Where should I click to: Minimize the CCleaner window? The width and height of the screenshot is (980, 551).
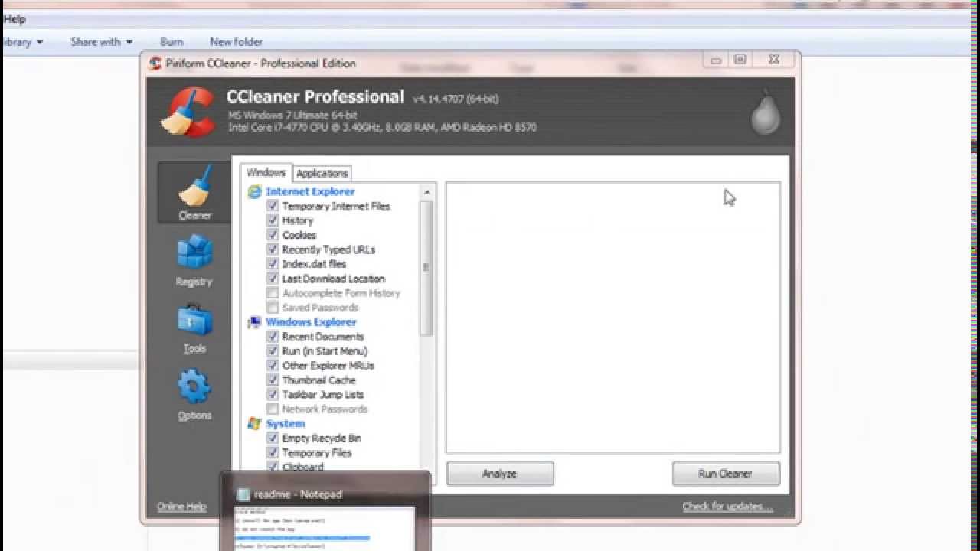pyautogui.click(x=716, y=60)
